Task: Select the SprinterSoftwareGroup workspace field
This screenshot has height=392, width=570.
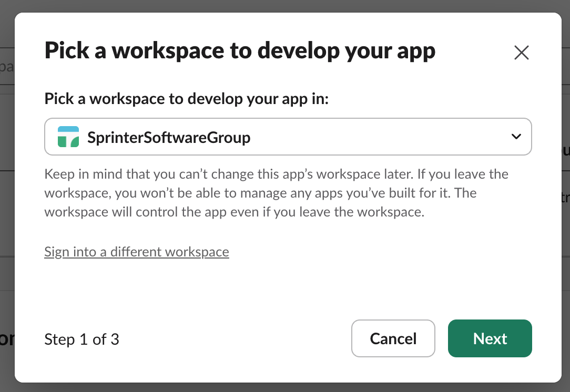Action: (288, 136)
